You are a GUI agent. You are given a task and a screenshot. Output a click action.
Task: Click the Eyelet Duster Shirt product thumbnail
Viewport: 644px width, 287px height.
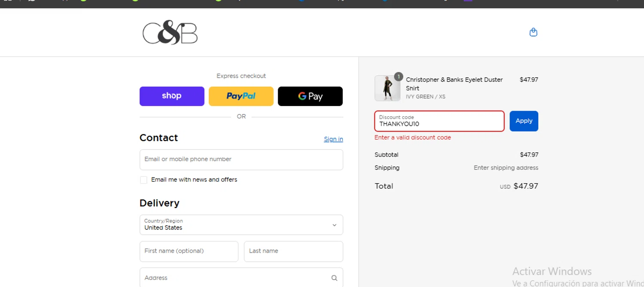[387, 88]
